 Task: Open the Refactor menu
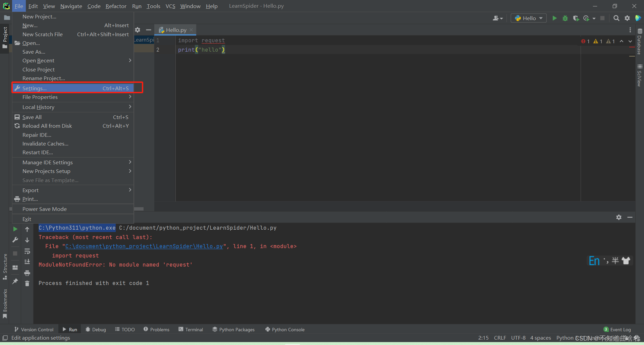pyautogui.click(x=116, y=6)
